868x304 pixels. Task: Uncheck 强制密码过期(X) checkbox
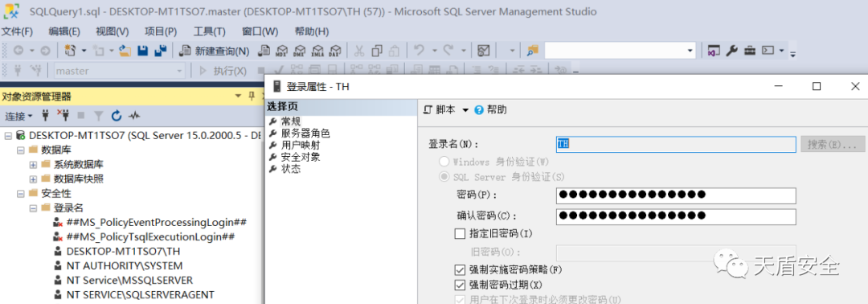pos(460,286)
